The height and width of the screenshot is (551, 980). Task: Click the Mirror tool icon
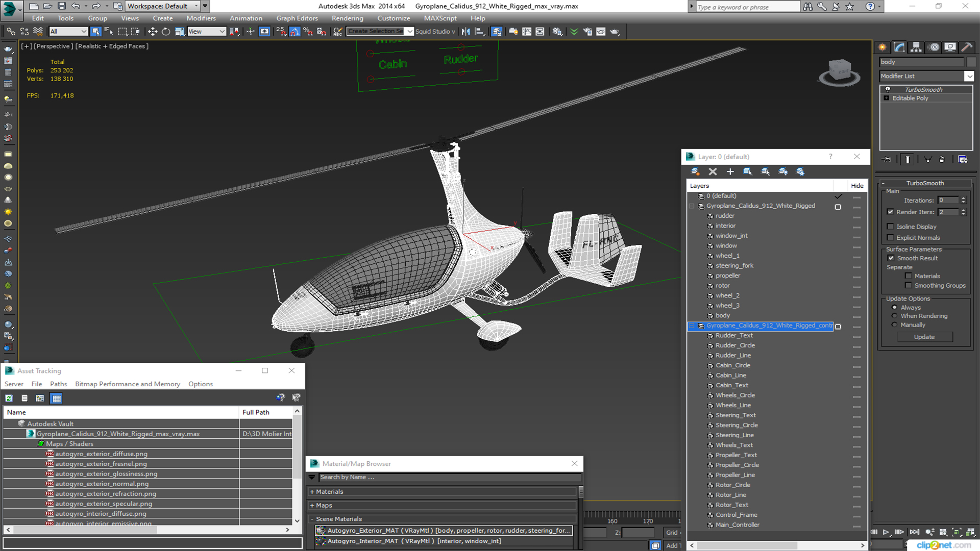coord(465,32)
